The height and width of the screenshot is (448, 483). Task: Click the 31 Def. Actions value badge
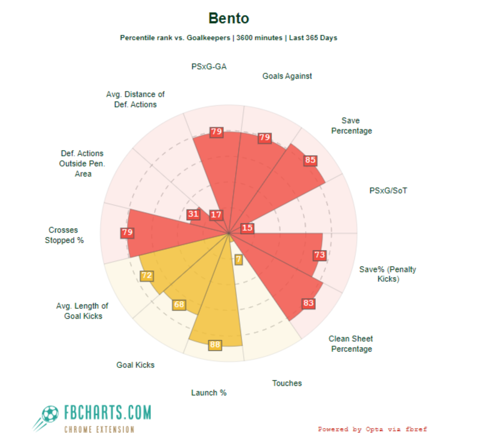pyautogui.click(x=193, y=214)
